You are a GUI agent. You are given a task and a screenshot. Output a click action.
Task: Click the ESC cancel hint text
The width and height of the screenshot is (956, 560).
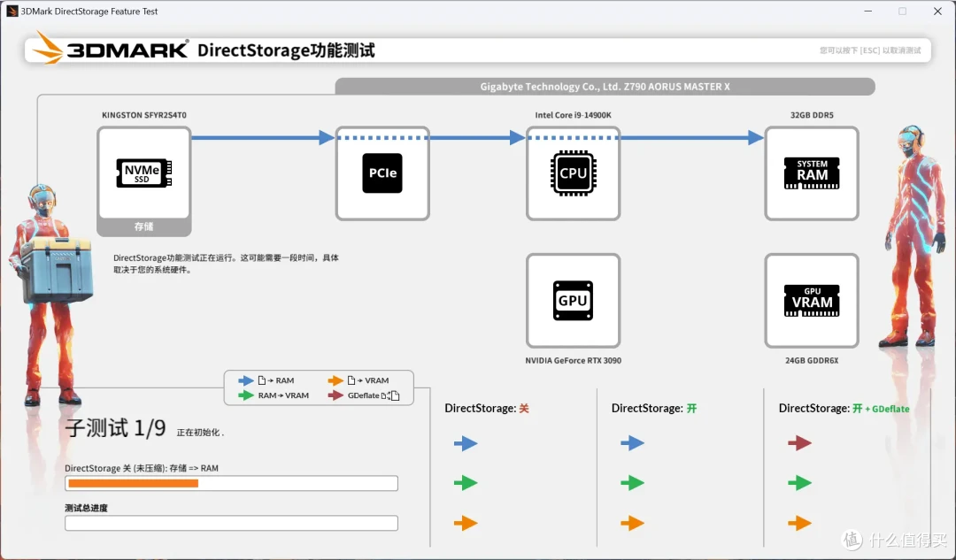[x=870, y=50]
